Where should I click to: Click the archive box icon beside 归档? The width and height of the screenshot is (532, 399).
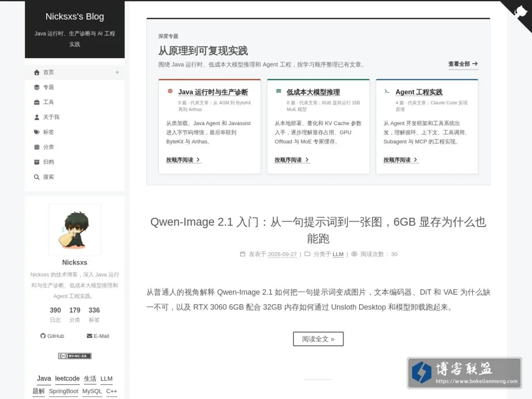click(37, 162)
